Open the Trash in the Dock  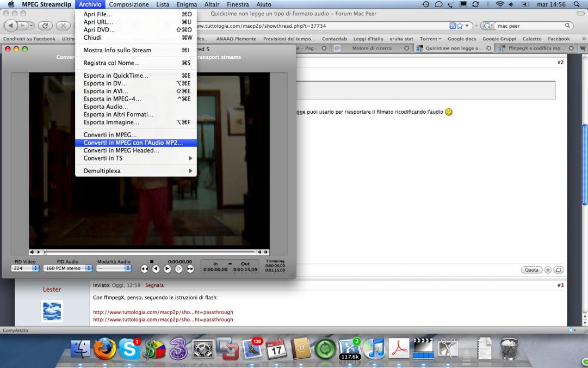click(509, 349)
